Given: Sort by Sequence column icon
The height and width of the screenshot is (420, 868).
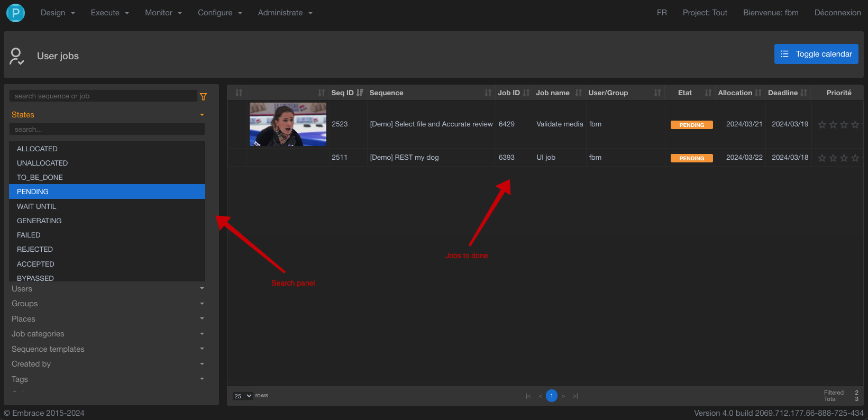Looking at the screenshot, I should click(x=488, y=93).
